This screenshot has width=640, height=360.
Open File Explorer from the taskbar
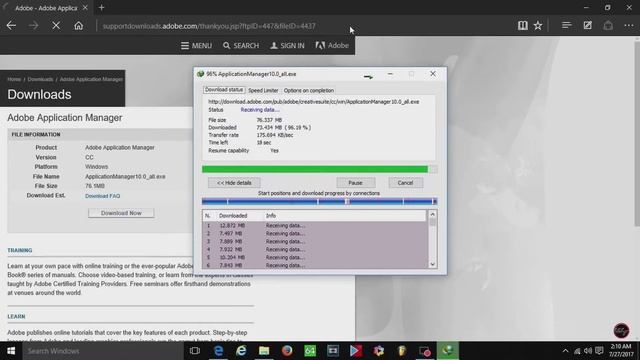(x=264, y=351)
